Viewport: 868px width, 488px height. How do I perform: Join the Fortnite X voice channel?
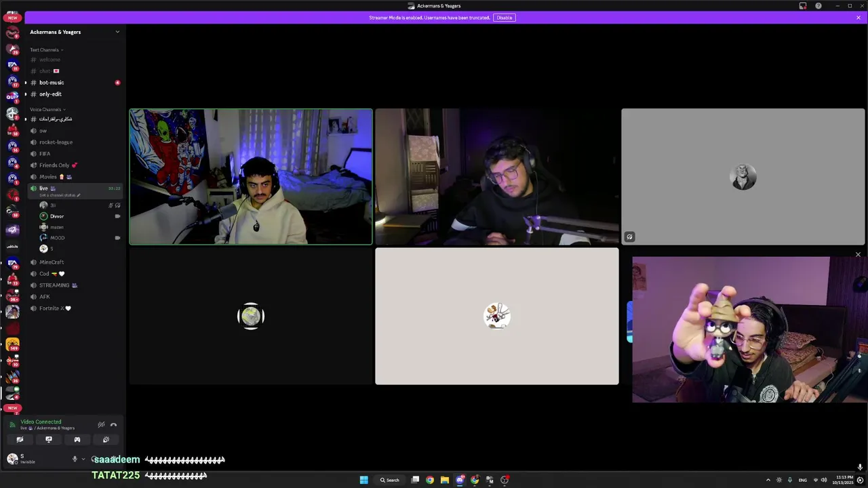pos(75,308)
